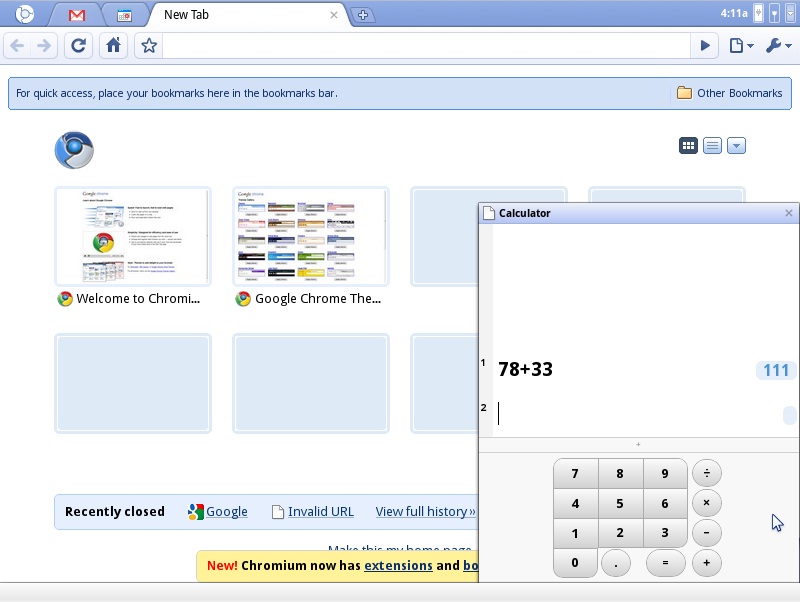800x602 pixels.
Task: Click the small plus expander above keypad
Action: point(638,444)
